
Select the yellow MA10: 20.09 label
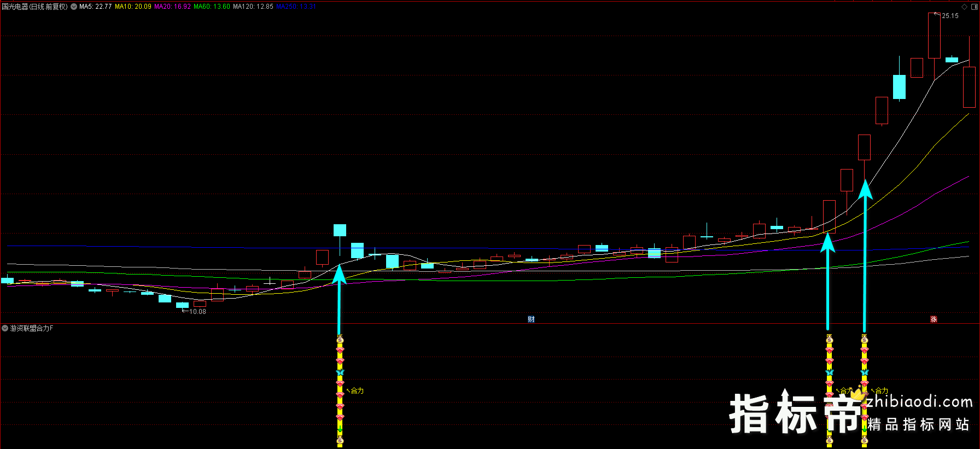click(x=133, y=7)
